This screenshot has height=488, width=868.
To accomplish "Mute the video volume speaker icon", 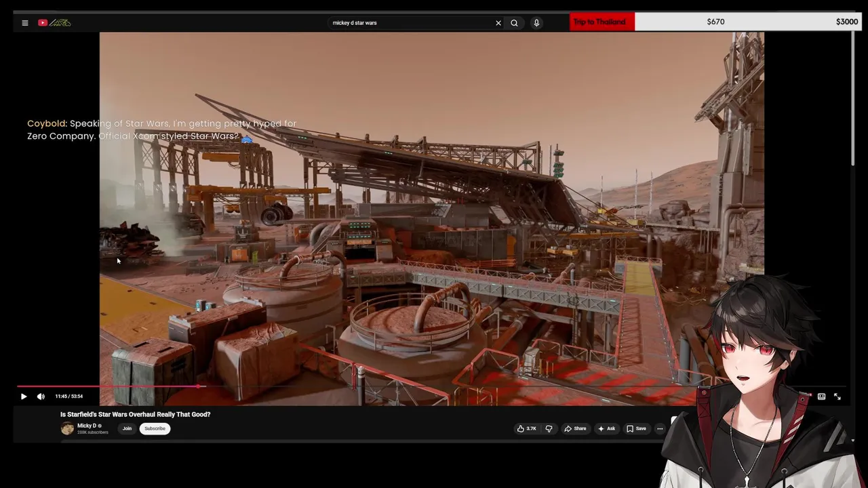I will click(41, 396).
